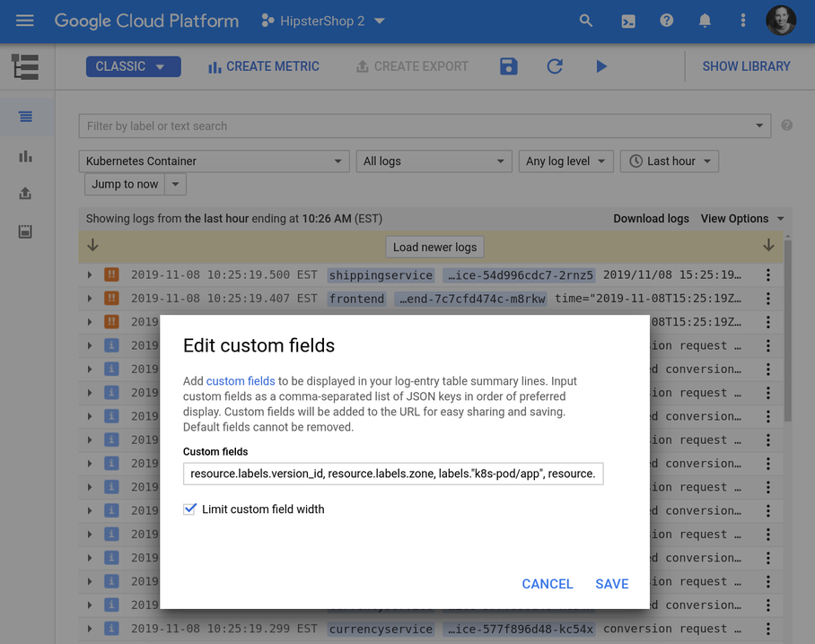Image resolution: width=815 pixels, height=644 pixels.
Task: Open notifications bell
Action: (x=705, y=21)
